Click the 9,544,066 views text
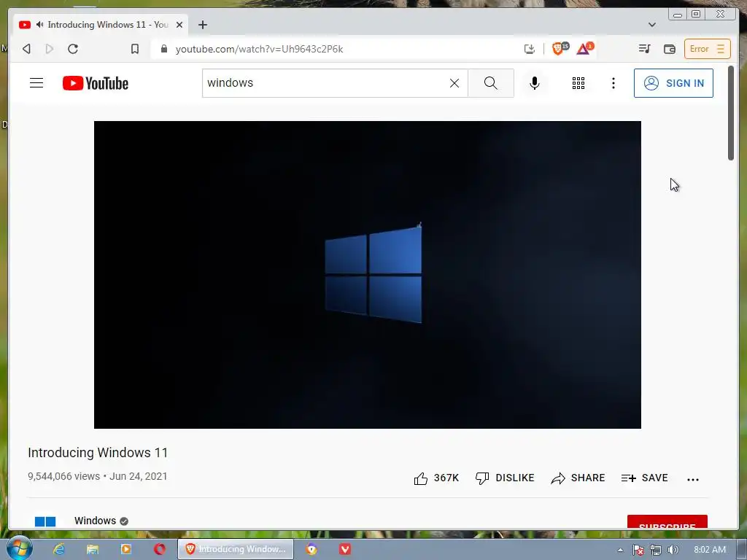The image size is (747, 560). point(64,476)
